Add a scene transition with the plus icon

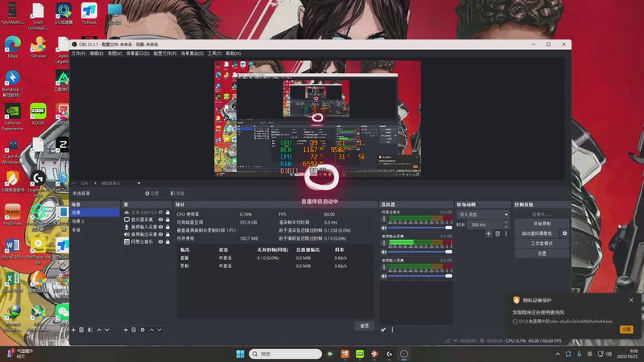[489, 233]
